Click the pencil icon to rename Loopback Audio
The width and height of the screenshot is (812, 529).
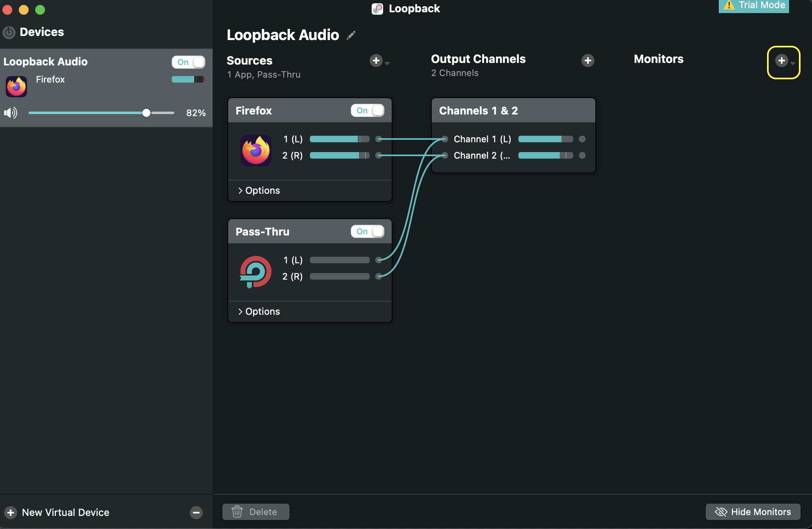[x=351, y=35]
